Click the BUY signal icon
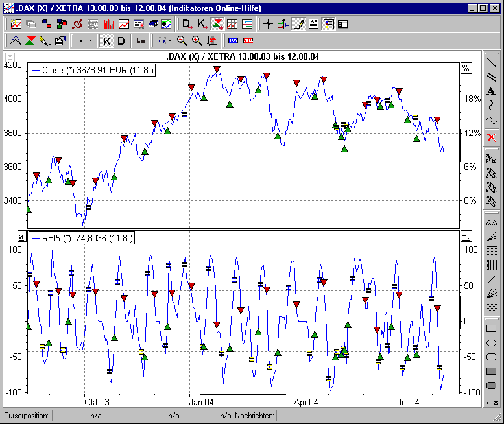This screenshot has height=424, width=504. tap(234, 41)
